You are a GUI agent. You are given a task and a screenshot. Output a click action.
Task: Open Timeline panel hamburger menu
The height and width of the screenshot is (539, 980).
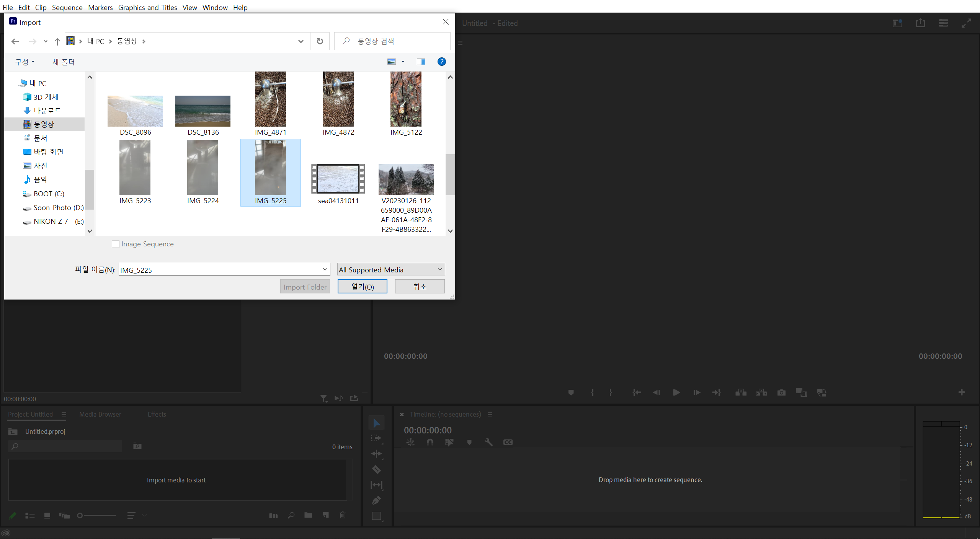pyautogui.click(x=490, y=414)
